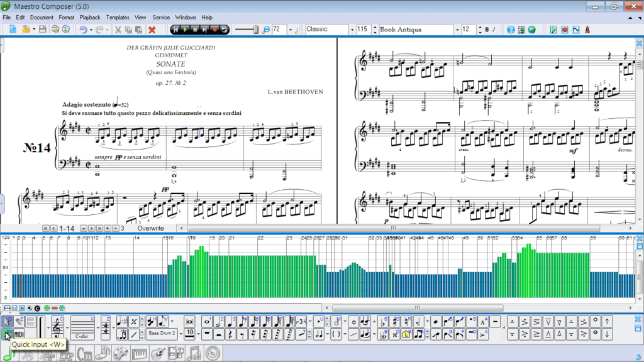
Task: Stop the playback
Action: [195, 30]
